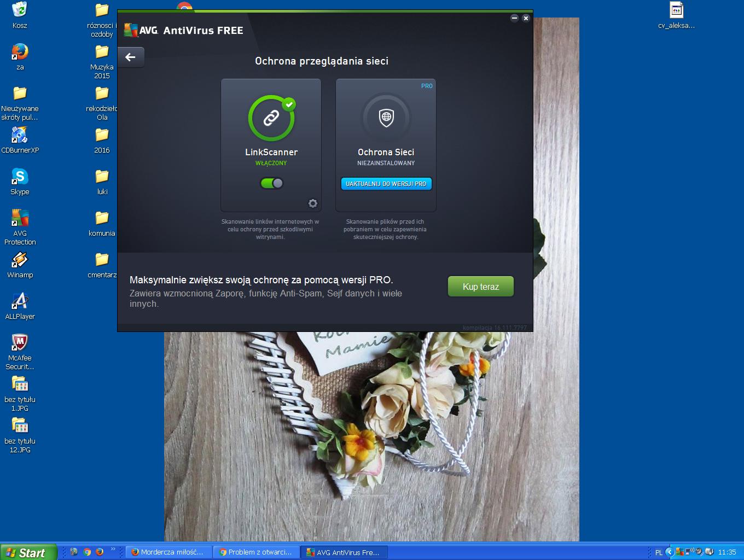Image resolution: width=744 pixels, height=560 pixels.
Task: Click the Ochrona Sieci shield icon
Action: [386, 118]
